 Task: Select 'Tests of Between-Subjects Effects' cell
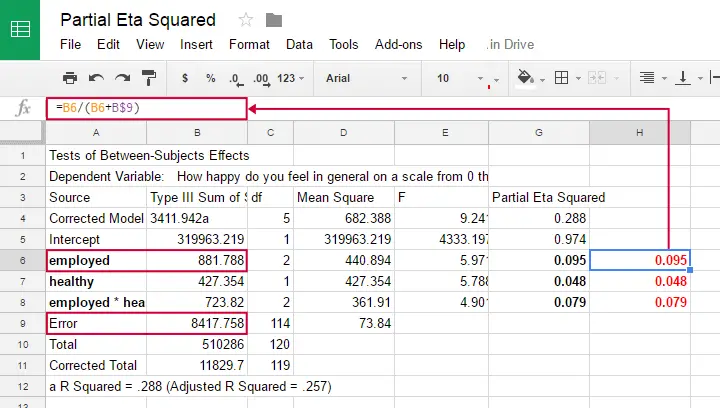[96, 156]
